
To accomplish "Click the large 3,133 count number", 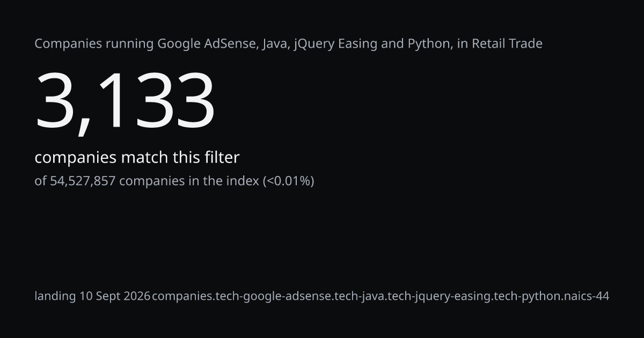I will tap(125, 102).
